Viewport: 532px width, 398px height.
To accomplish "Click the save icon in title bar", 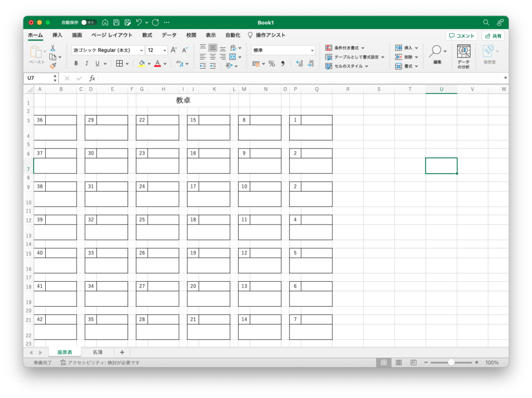I will click(x=116, y=22).
